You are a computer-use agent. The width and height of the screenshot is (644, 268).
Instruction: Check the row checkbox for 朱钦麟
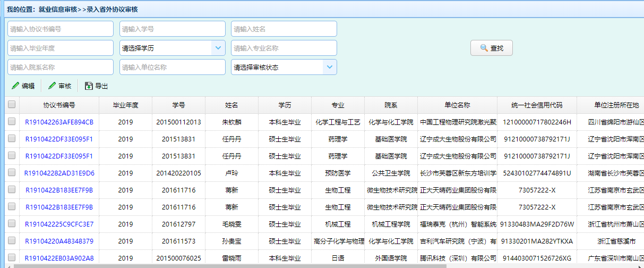(12, 122)
